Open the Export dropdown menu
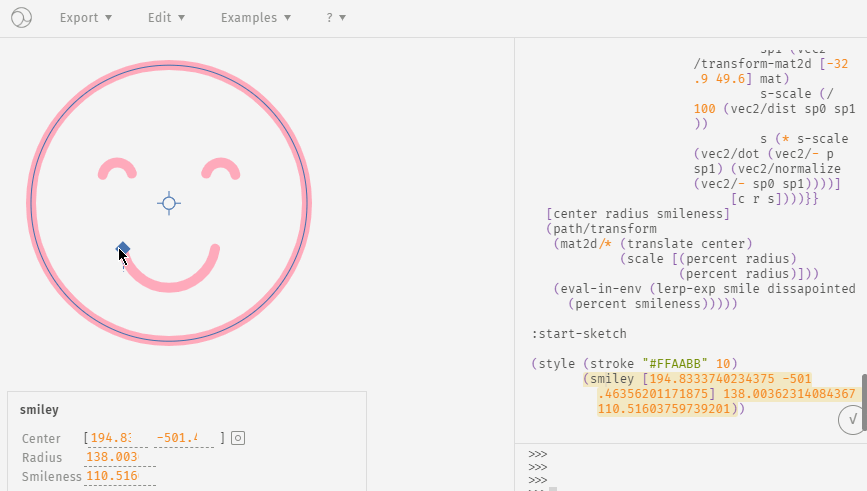 point(85,18)
